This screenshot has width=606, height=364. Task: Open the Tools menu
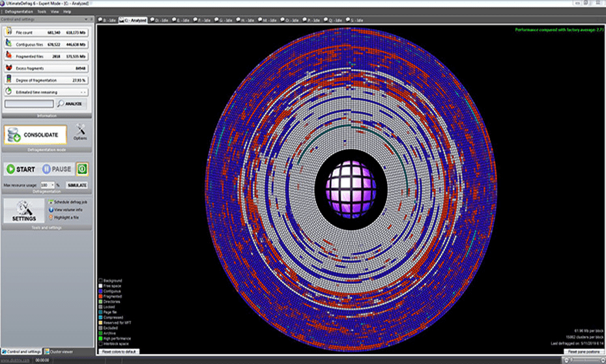pyautogui.click(x=42, y=12)
